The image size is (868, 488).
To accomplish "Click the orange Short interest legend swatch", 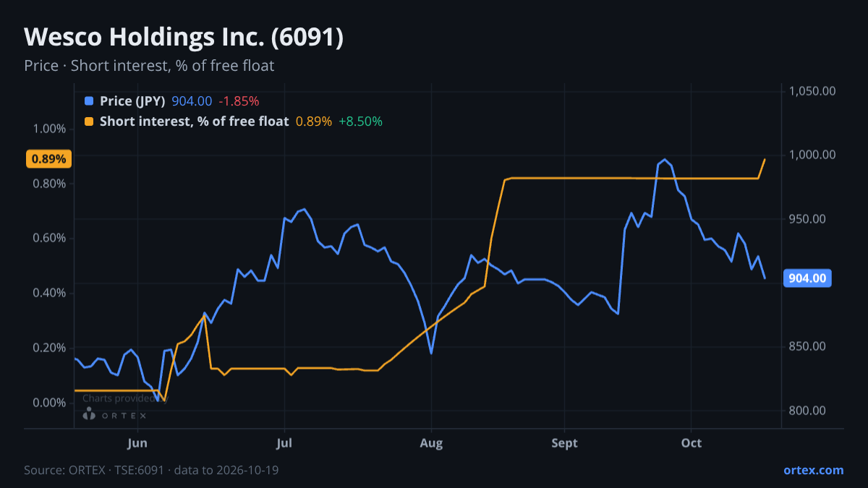I will 89,121.
